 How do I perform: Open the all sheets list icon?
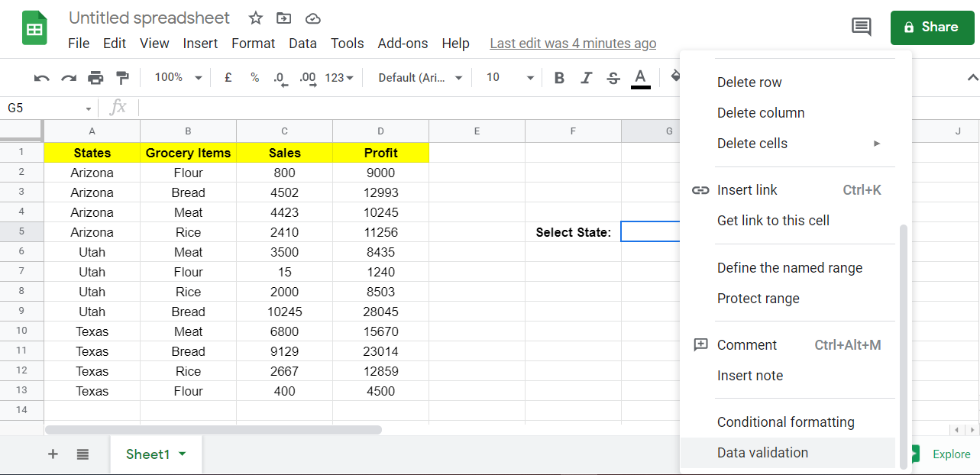[x=82, y=454]
